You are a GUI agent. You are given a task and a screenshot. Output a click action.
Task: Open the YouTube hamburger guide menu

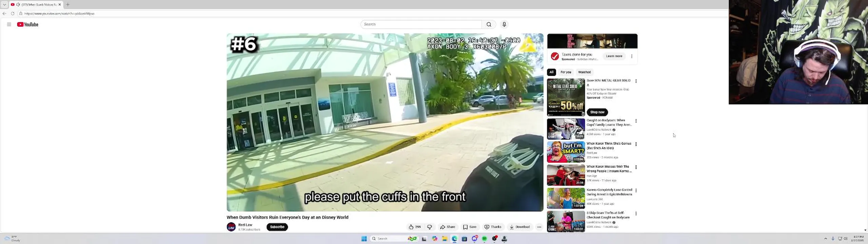pyautogui.click(x=9, y=24)
